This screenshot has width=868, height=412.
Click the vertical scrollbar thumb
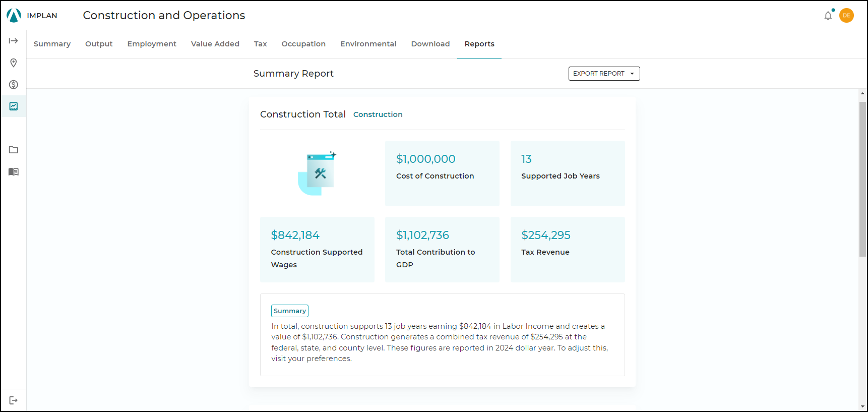(862, 180)
